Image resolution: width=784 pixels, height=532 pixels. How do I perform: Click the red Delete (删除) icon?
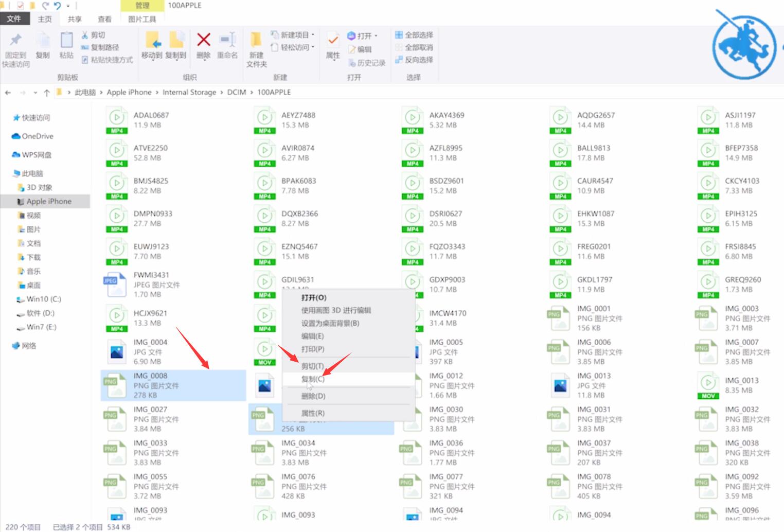[x=204, y=40]
